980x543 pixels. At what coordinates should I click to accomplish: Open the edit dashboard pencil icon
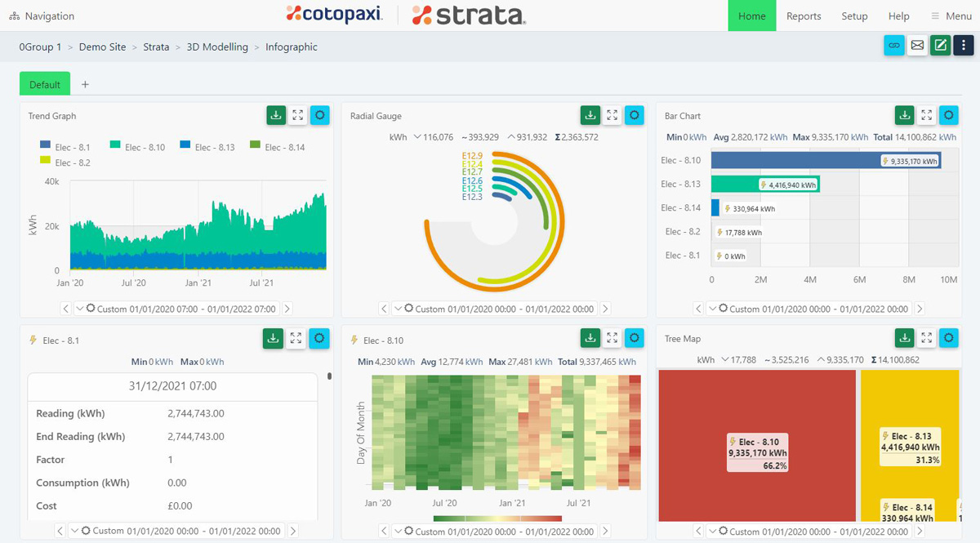tap(940, 46)
